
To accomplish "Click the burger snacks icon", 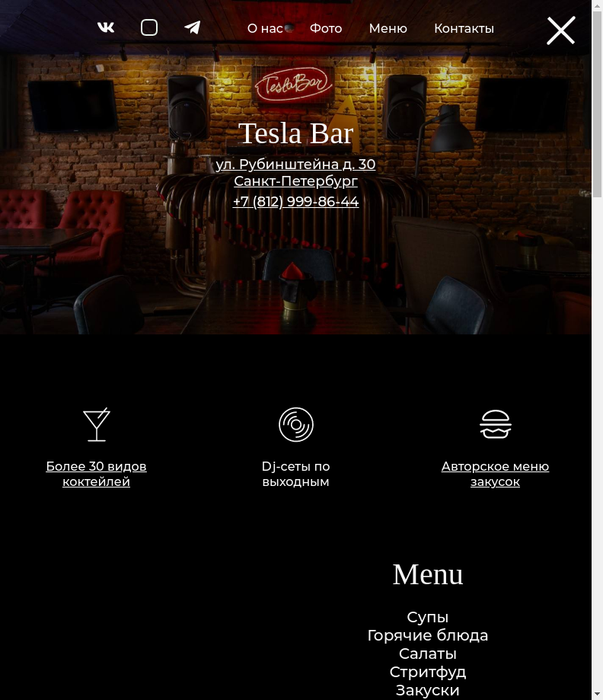I will pos(496,424).
